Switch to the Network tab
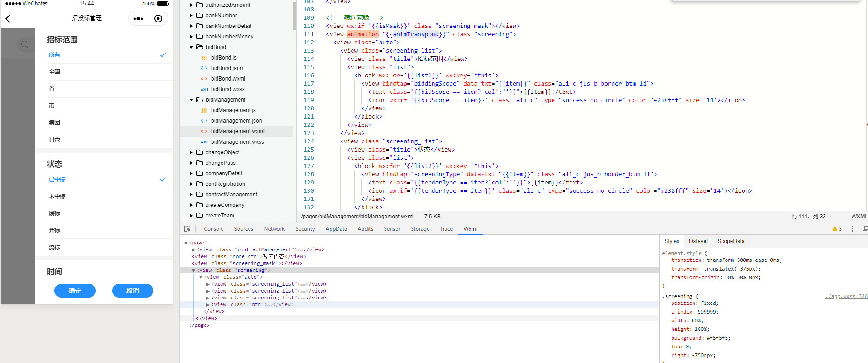Image resolution: width=868 pixels, height=363 pixels. (x=274, y=229)
